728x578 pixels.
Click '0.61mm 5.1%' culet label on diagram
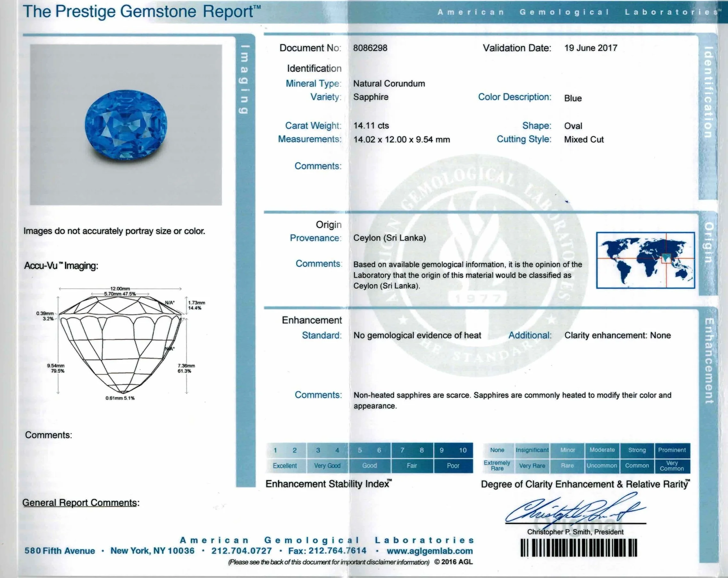point(120,398)
